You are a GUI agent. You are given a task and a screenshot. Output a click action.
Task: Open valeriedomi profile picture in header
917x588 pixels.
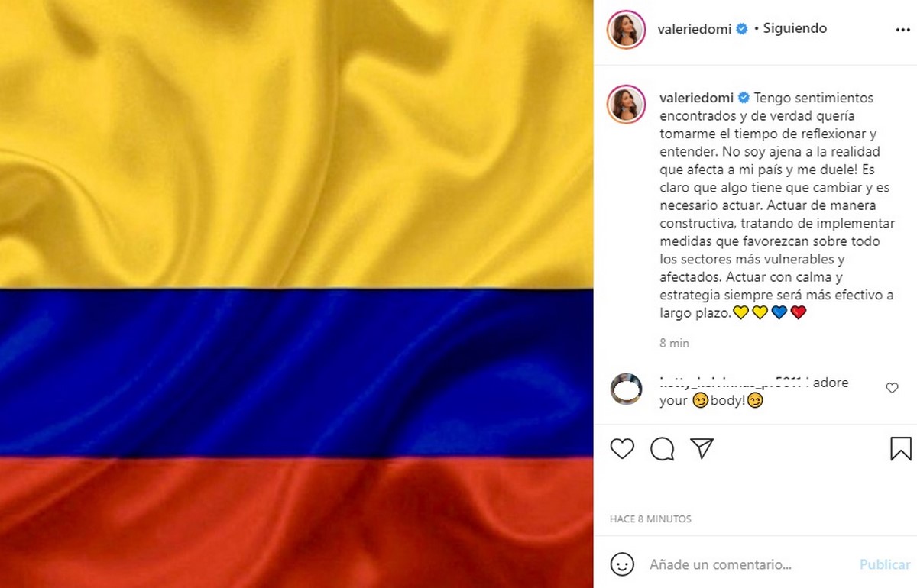point(624,30)
